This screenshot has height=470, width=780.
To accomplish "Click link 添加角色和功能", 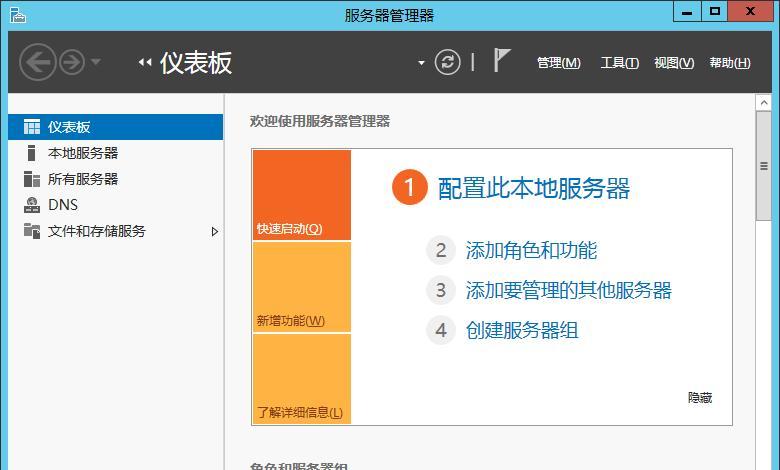I will click(x=531, y=250).
